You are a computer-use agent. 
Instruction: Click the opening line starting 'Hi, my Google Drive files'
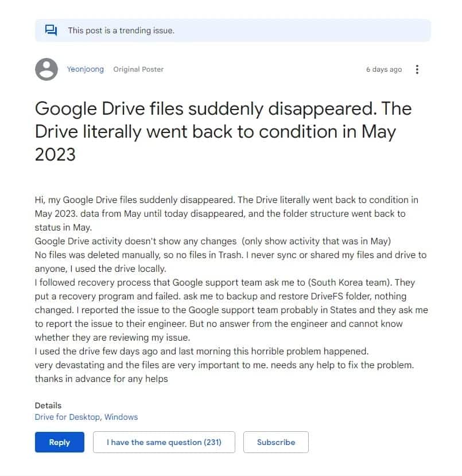pos(227,200)
